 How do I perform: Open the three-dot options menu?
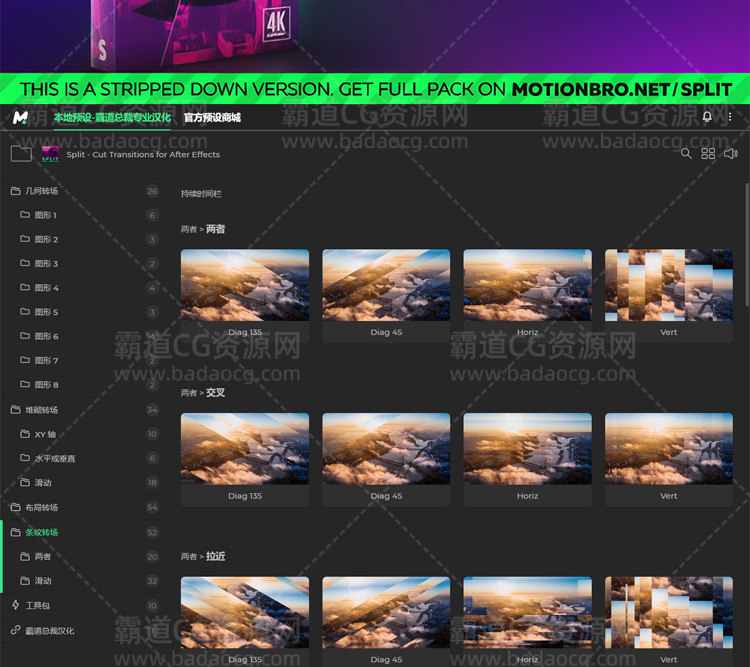point(730,117)
